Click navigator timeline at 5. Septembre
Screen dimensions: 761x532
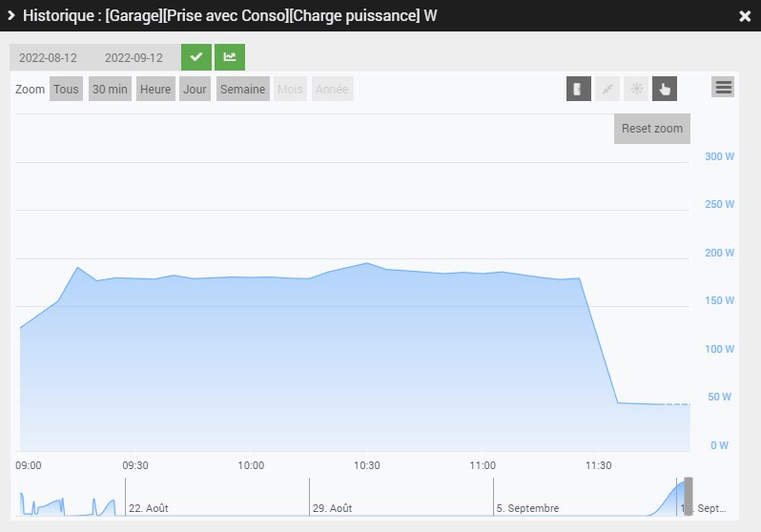point(527,508)
